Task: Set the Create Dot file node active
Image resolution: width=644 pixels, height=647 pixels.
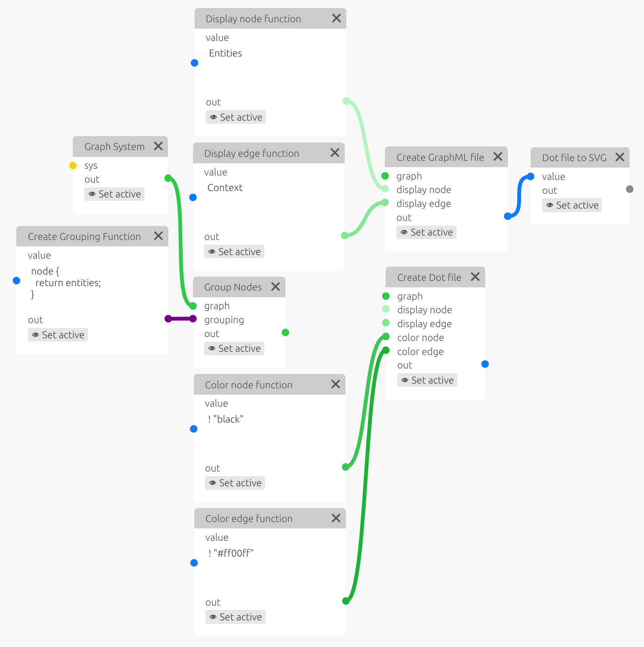Action: 427,380
